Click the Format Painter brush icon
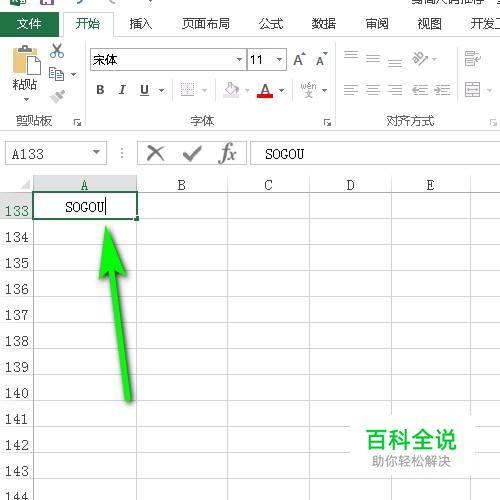Screen dimensions: 500x500 (57, 96)
